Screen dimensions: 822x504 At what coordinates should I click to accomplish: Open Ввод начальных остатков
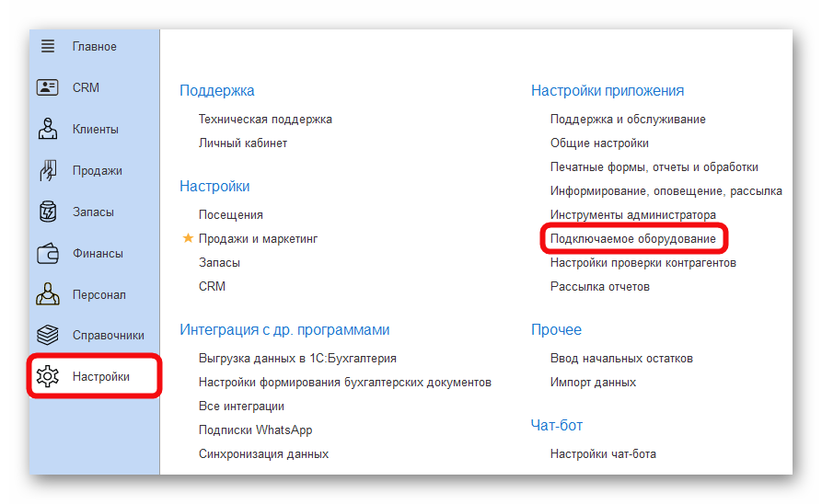click(x=621, y=359)
